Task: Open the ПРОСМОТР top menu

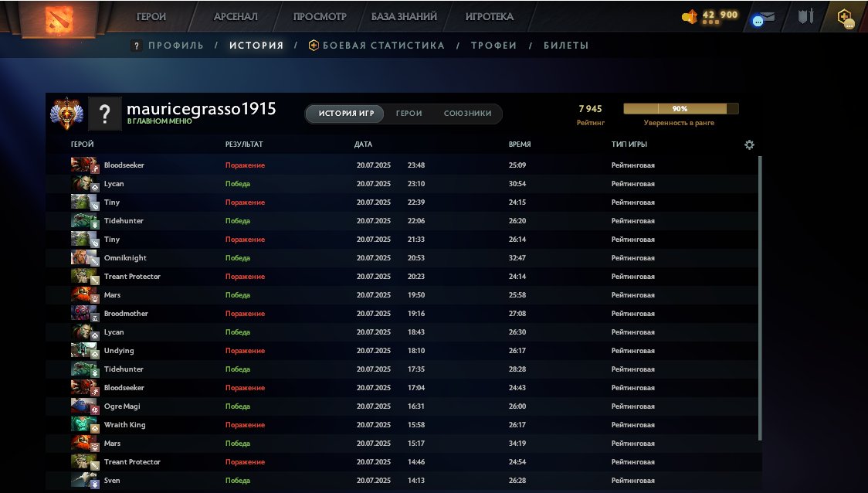Action: point(320,17)
